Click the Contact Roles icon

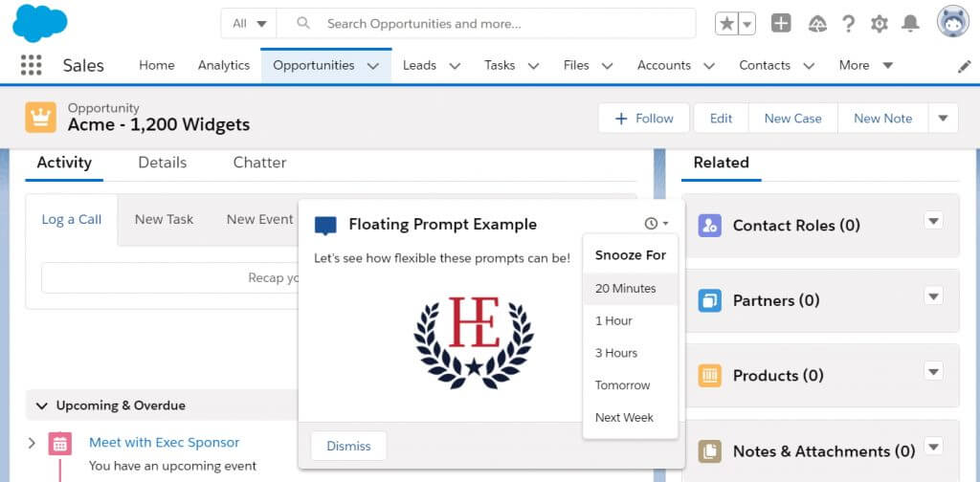click(x=710, y=226)
